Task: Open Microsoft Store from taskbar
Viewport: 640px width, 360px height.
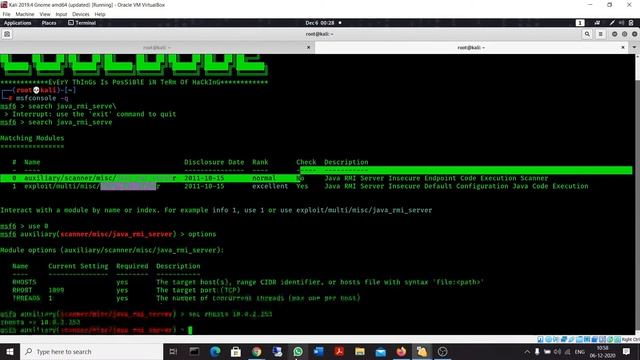Action: pyautogui.click(x=236, y=351)
